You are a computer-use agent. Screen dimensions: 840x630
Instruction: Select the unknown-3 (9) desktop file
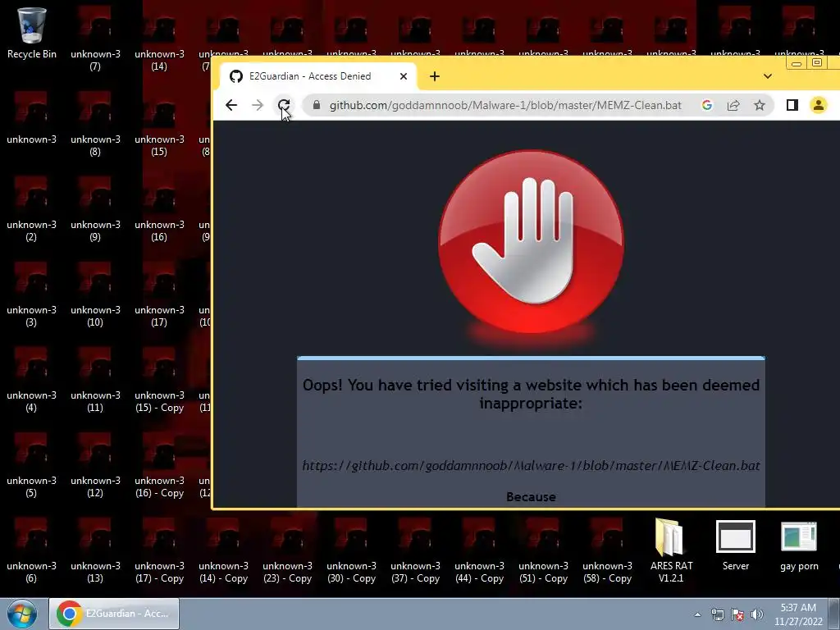pyautogui.click(x=95, y=209)
